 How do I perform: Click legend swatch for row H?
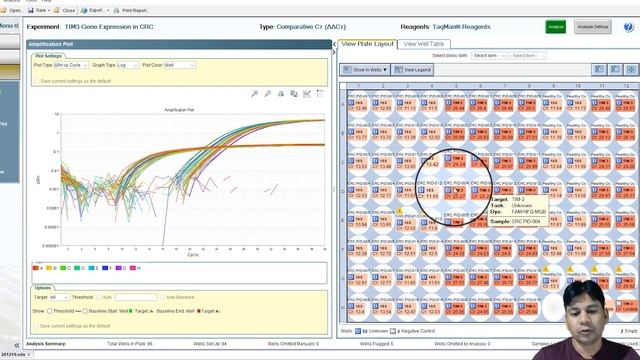[132, 268]
